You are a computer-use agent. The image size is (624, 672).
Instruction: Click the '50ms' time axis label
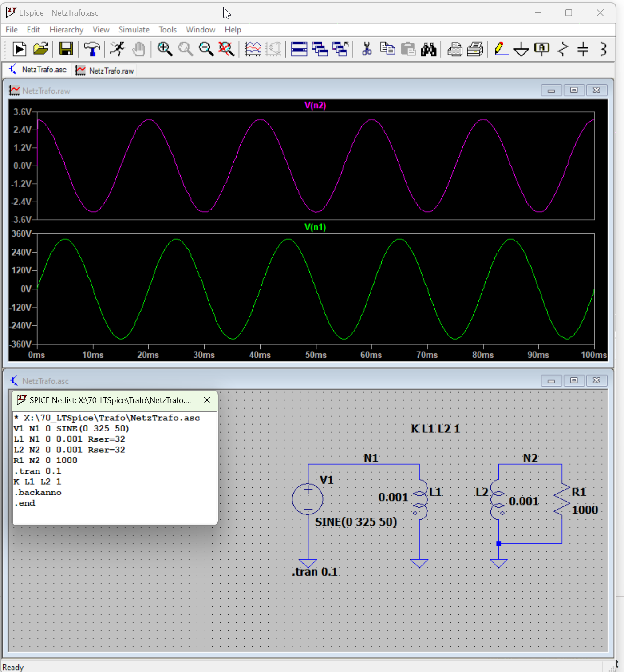316,355
